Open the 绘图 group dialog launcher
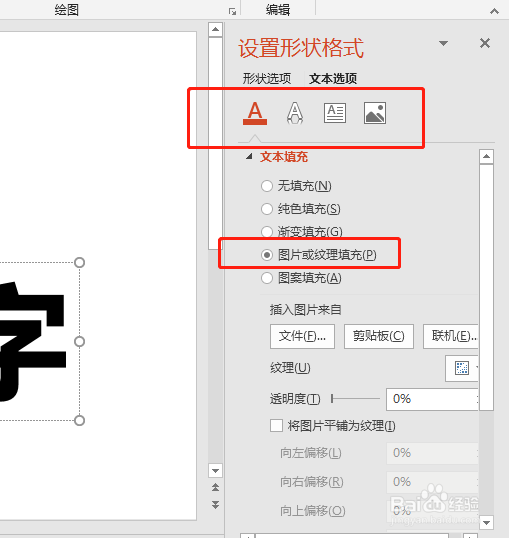This screenshot has height=538, width=509. 232,12
